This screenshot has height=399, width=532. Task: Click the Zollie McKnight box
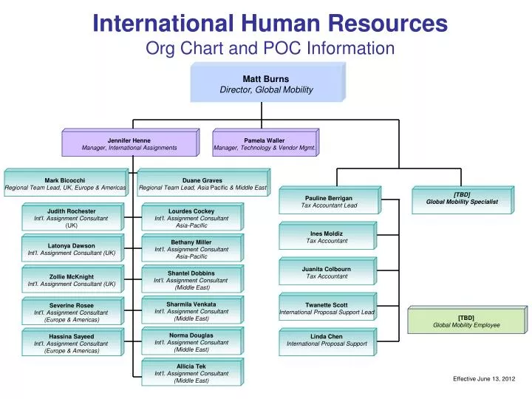coord(73,279)
